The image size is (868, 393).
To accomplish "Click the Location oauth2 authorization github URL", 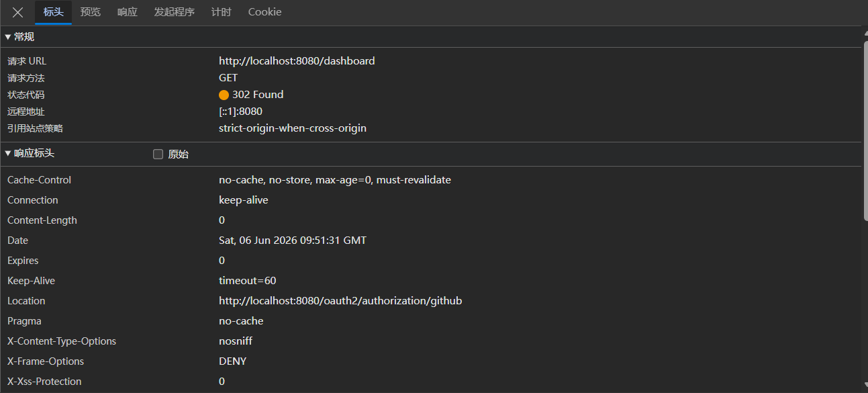I will coord(340,301).
